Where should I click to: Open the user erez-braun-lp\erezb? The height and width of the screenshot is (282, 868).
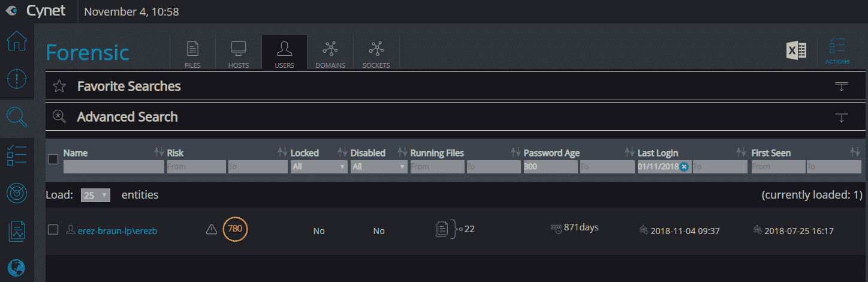pos(117,230)
